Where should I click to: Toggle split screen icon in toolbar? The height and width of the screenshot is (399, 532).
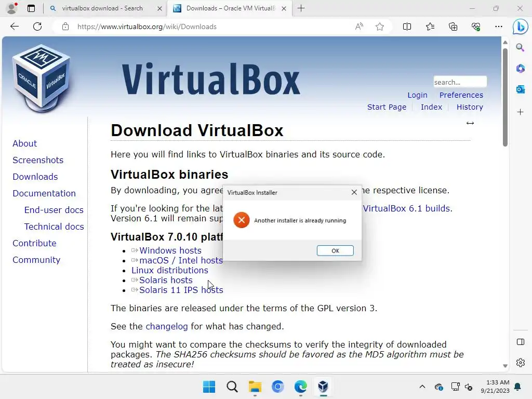[407, 26]
